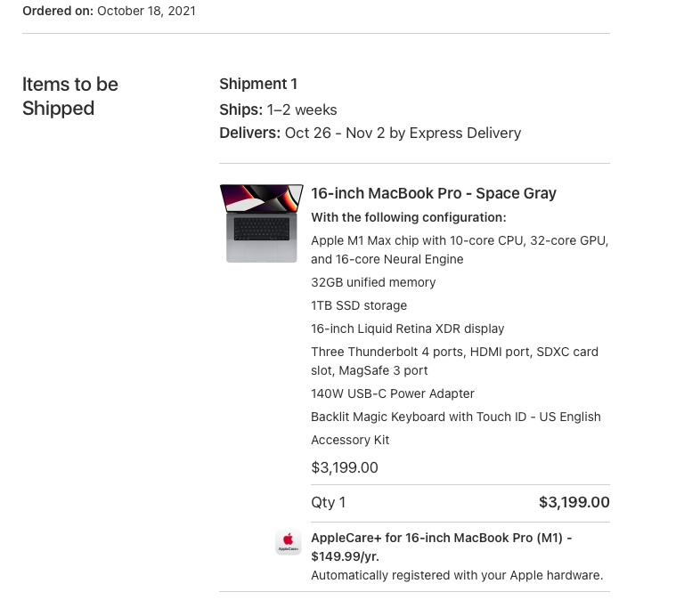
Task: Click the Backlit Magic Keyboard line
Action: click(455, 417)
